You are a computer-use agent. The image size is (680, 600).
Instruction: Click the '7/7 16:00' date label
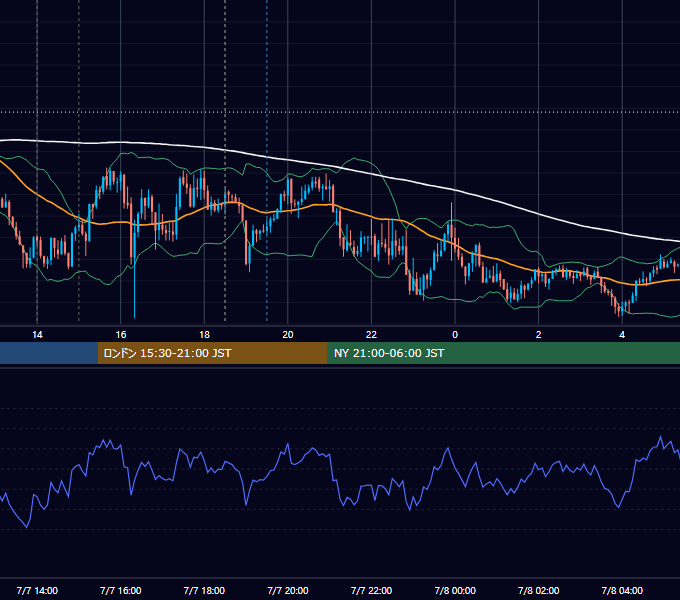121,590
